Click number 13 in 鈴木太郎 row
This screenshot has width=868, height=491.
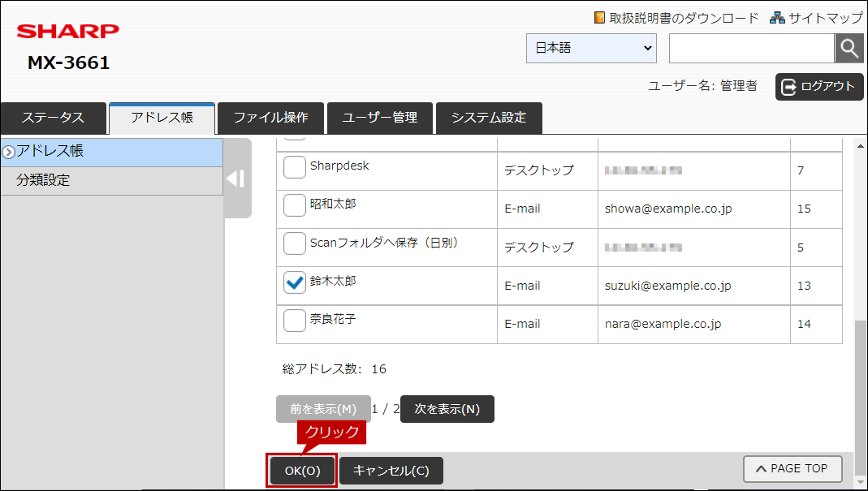pos(804,286)
